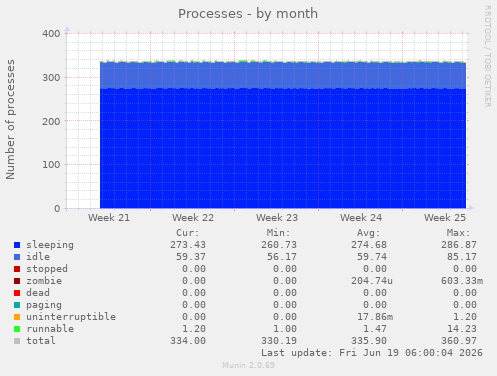Viewport: 497px width, 376px height.
Task: Click the 'Processes - by month' title
Action: pyautogui.click(x=248, y=14)
